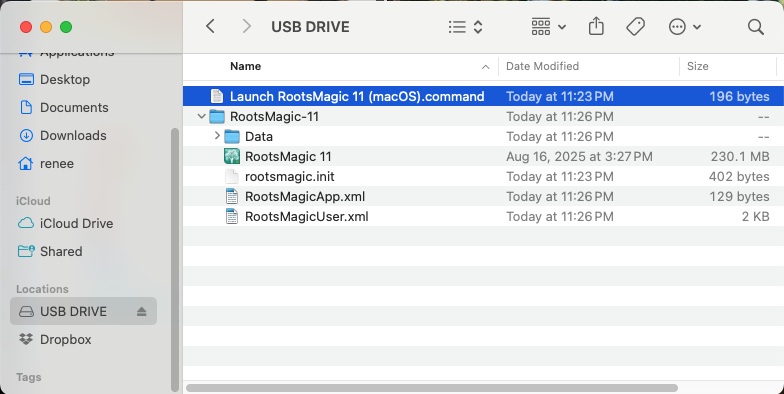Open the Edit Tags toolbar icon
This screenshot has height=394, width=784.
636,26
